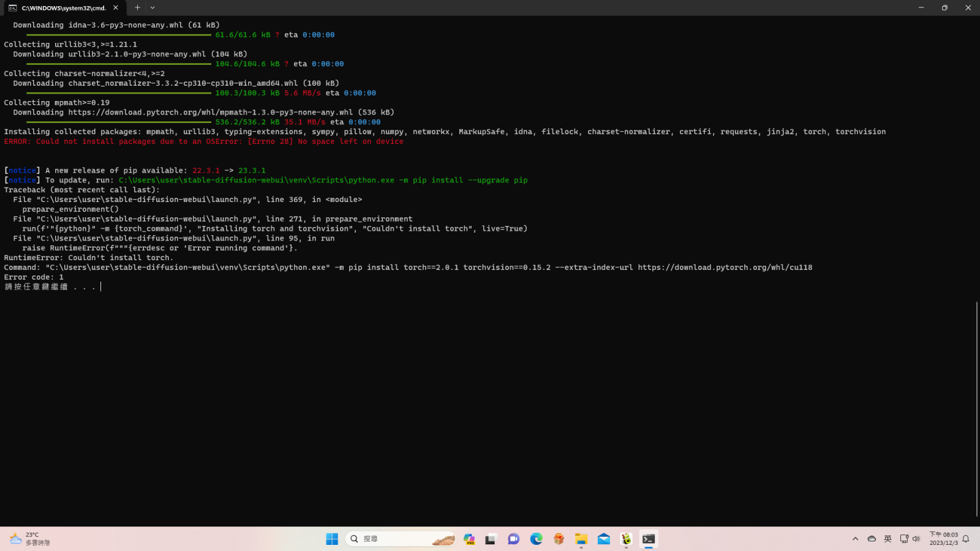Toggle the 英 input method indicator
This screenshot has height=551, width=980.
(x=888, y=539)
